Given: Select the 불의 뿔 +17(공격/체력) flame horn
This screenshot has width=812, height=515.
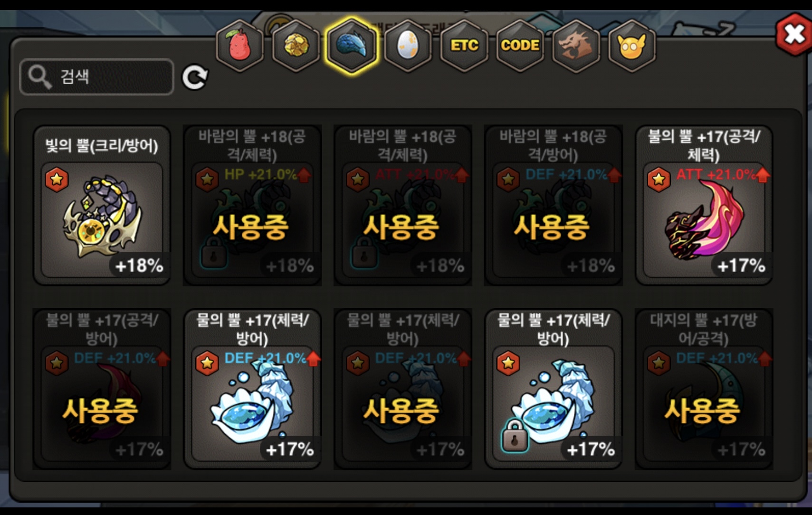Looking at the screenshot, I should point(704,205).
